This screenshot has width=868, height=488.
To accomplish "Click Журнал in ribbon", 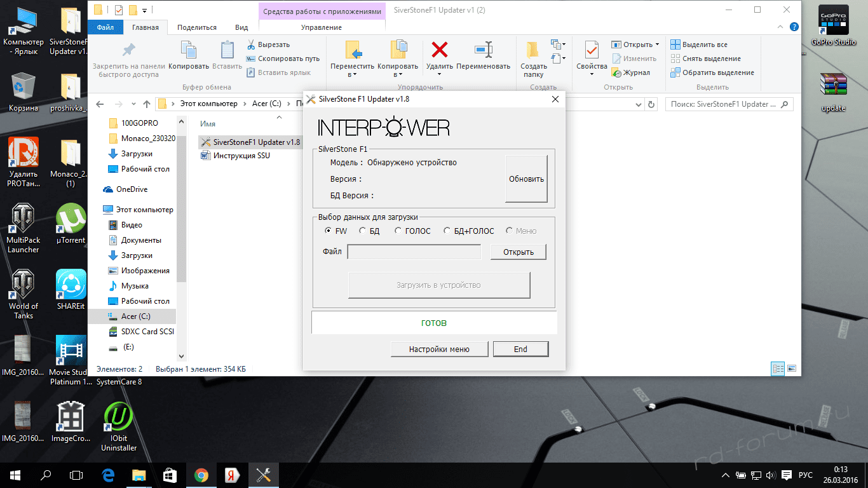I will coord(631,72).
